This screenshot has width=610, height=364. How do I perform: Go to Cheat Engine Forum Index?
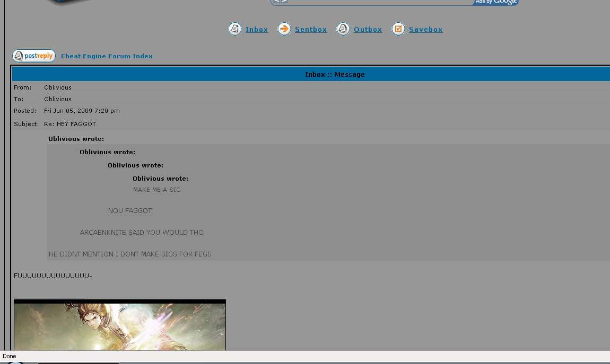click(x=107, y=56)
